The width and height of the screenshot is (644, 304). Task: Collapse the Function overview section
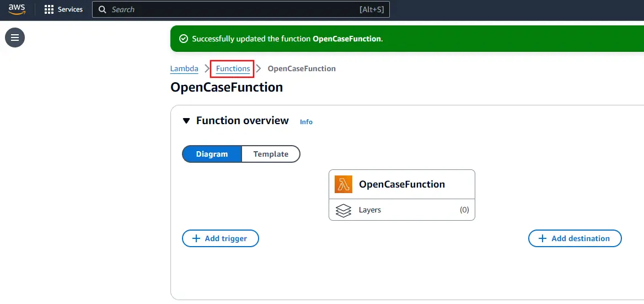tap(186, 121)
